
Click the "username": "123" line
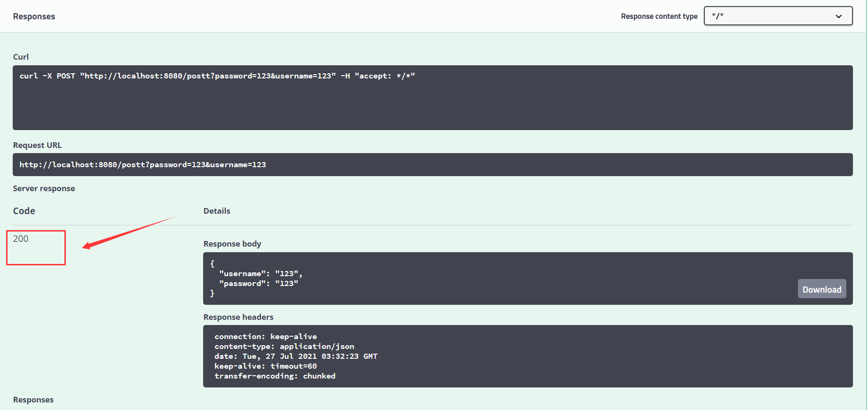[260, 274]
